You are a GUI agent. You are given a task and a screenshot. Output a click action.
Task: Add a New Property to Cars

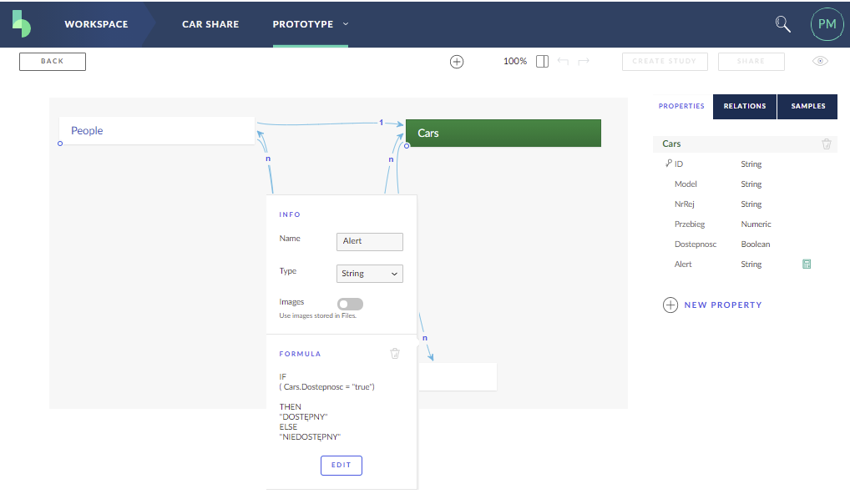click(x=712, y=305)
